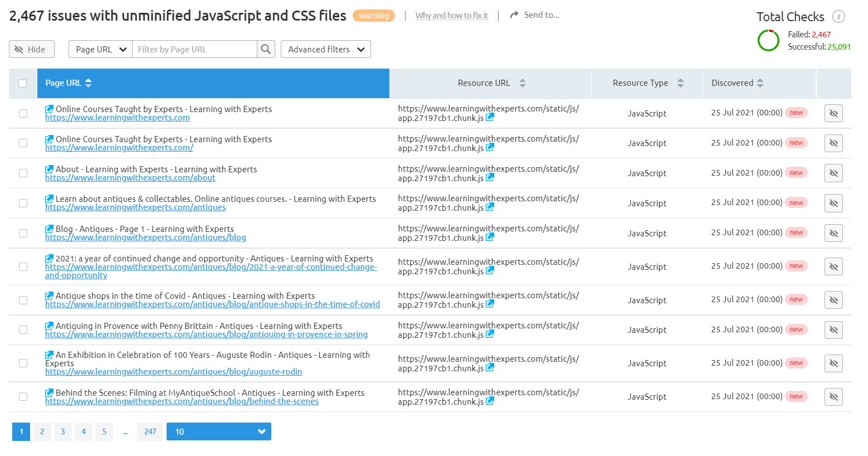Open external link icon beside Behind the Scenes title

pos(49,392)
